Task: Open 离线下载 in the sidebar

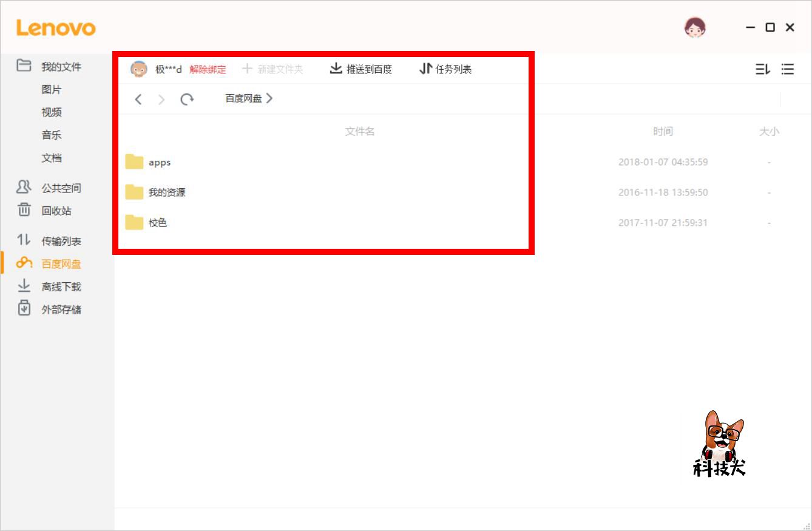Action: (61, 287)
